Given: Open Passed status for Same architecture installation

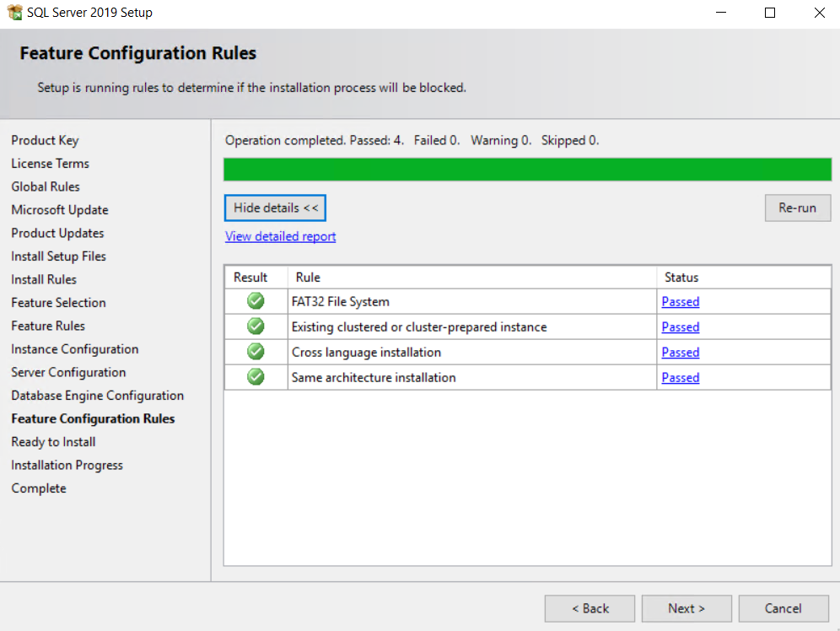Looking at the screenshot, I should pos(681,377).
